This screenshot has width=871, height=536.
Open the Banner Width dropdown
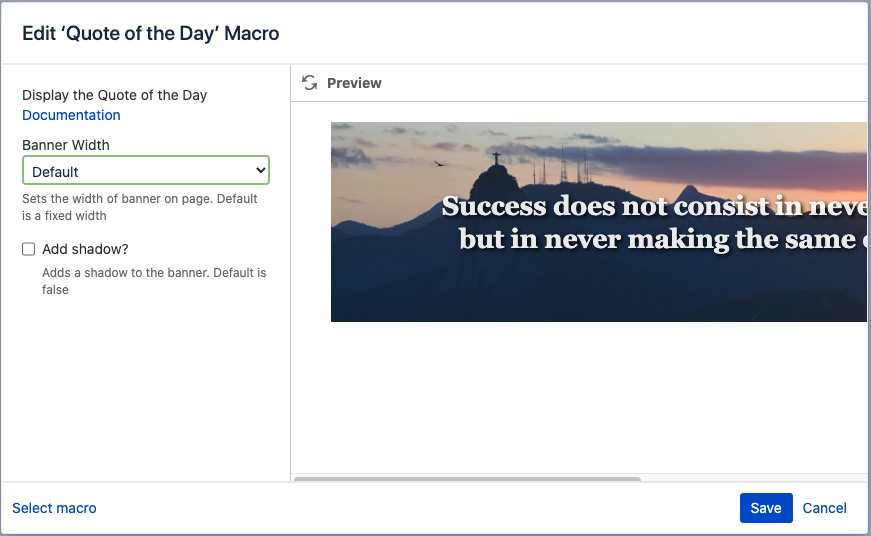click(x=145, y=171)
